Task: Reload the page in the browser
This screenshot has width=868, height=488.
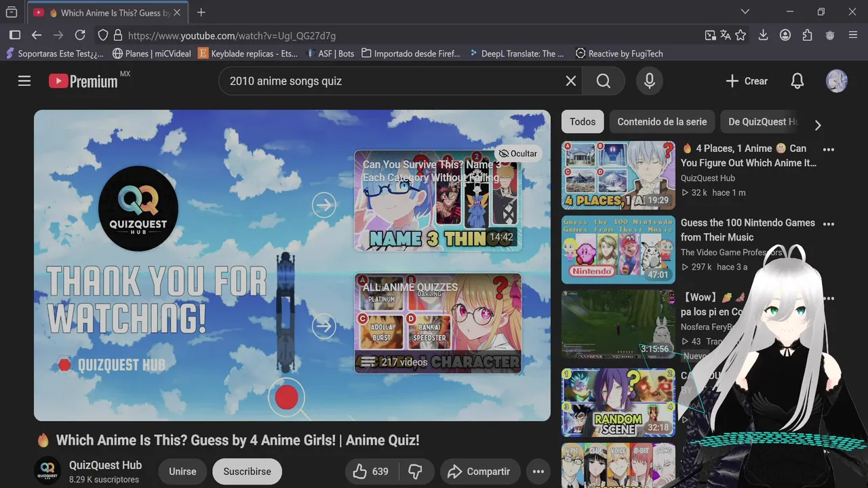Action: click(80, 35)
